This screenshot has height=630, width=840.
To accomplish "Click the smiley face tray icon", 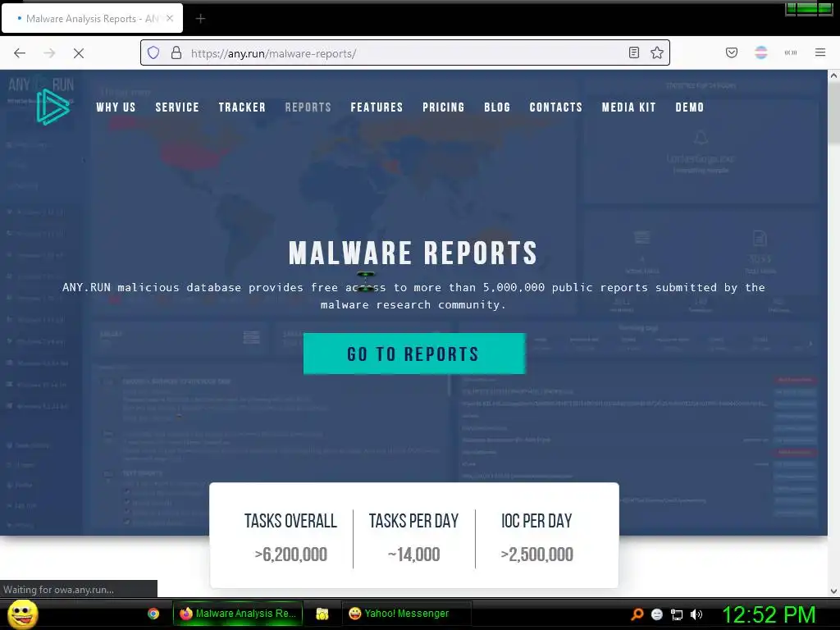I will [x=657, y=614].
